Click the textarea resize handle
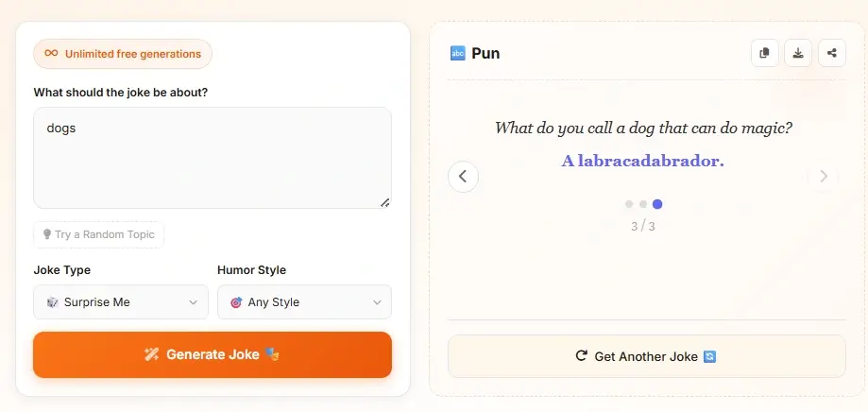868x412 pixels. click(x=385, y=202)
